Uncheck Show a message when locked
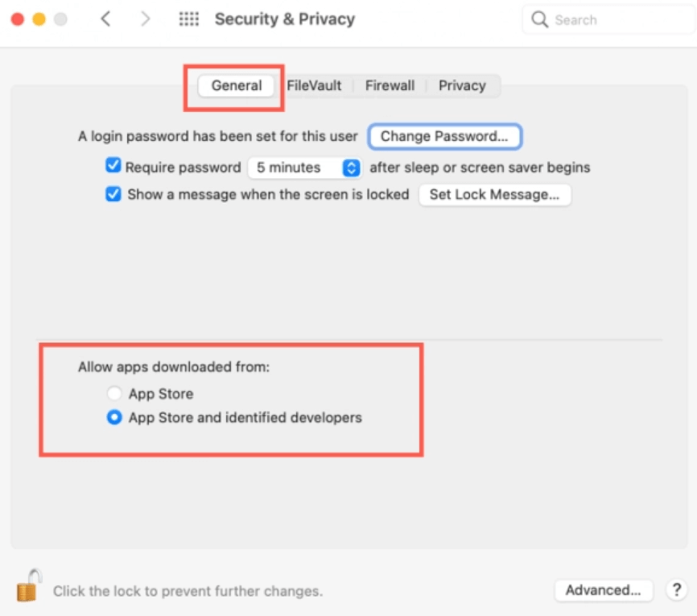697x616 pixels. [x=113, y=194]
